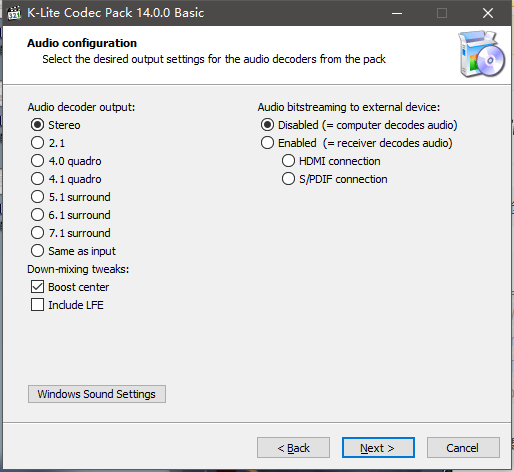Continue with the Next button
This screenshot has height=472, width=514.
378,448
